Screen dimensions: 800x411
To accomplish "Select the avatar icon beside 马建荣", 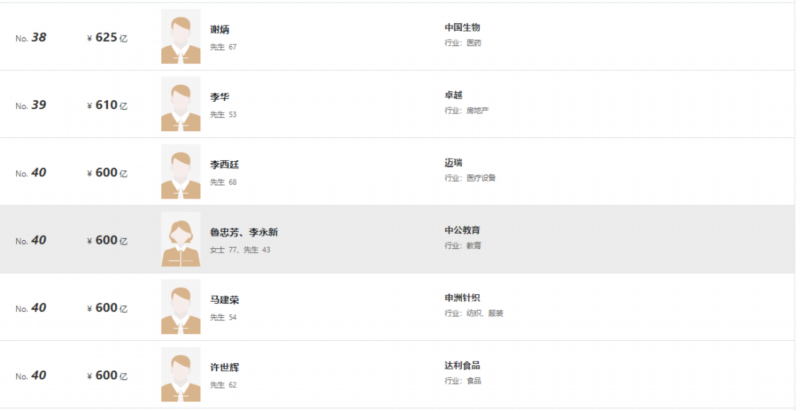I will (x=181, y=306).
